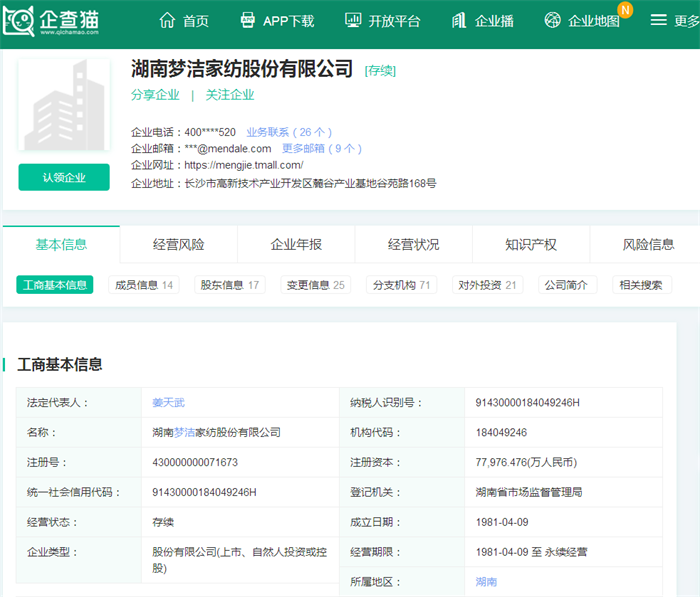Expand 更多邮箱 (9个) email list

[322, 148]
